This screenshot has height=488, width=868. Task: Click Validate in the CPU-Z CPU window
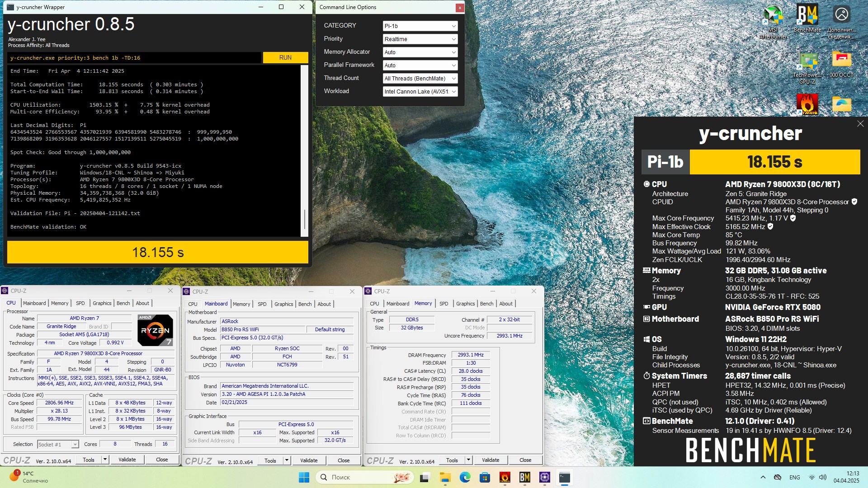coord(127,460)
